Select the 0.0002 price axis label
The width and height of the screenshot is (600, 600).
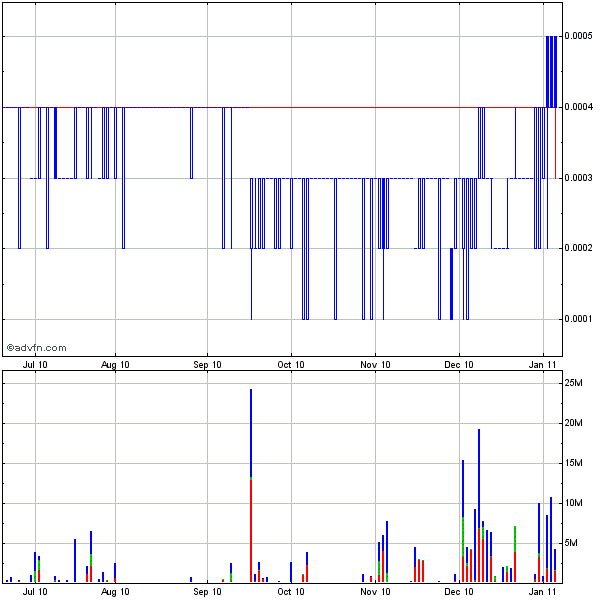578,248
